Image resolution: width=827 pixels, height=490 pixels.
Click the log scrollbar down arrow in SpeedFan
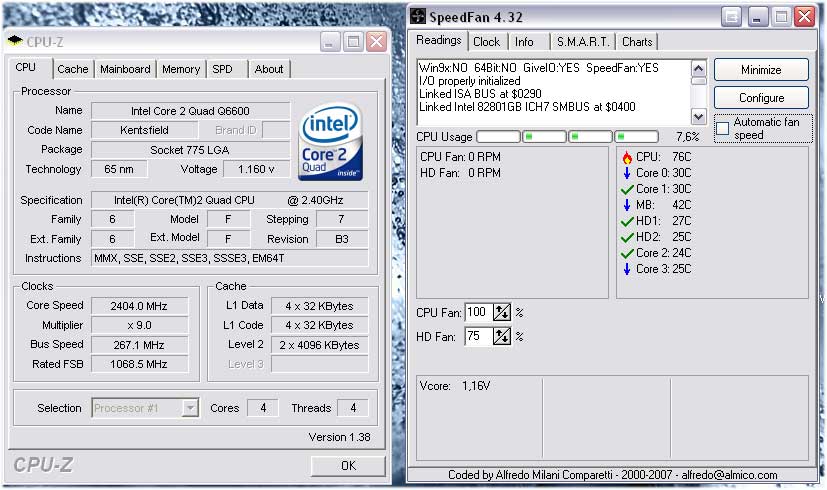699,117
